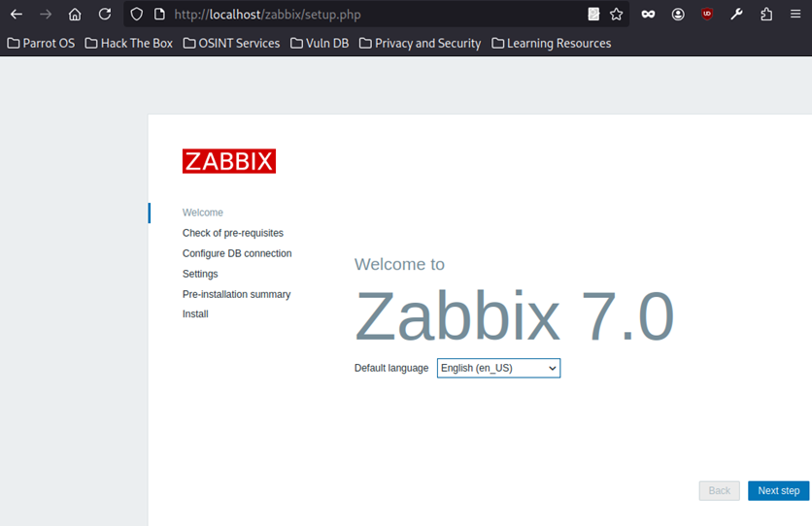The width and height of the screenshot is (812, 526).
Task: Select Configure DB connection step
Action: point(237,253)
